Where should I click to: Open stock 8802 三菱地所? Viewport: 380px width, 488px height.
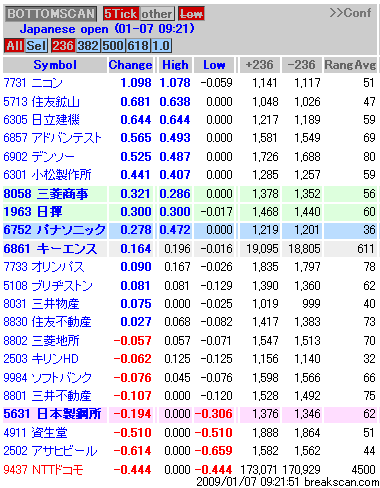pyautogui.click(x=41, y=341)
